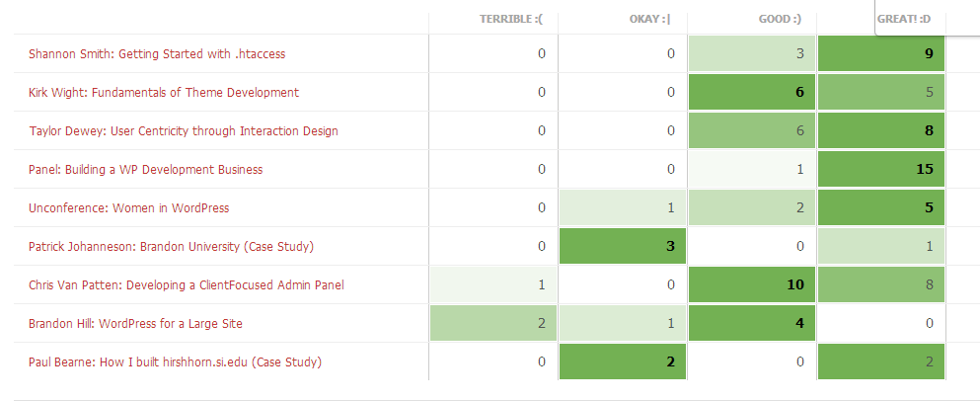Click the TERRIBLE :( column header
The width and height of the screenshot is (980, 401).
(510, 19)
